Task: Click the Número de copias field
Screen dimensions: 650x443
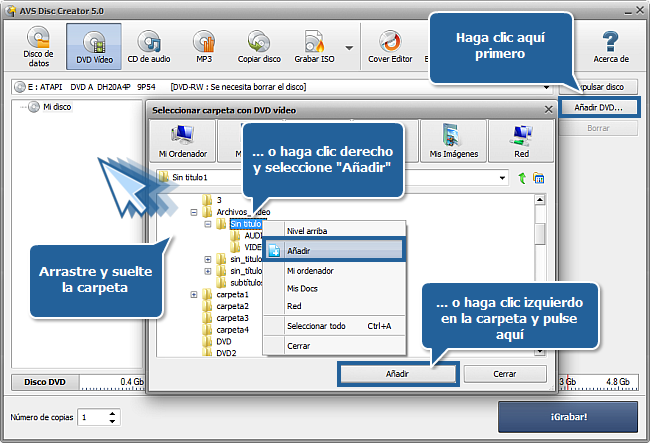Action: point(95,417)
